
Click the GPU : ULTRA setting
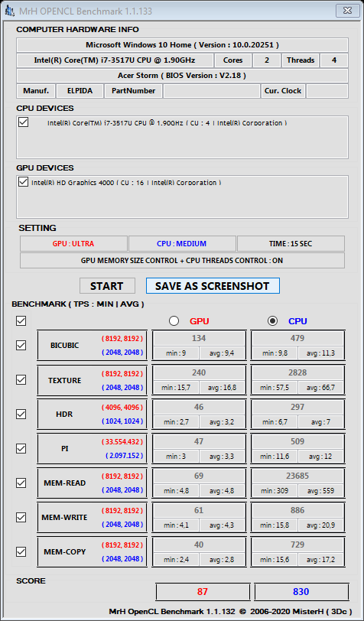73,243
